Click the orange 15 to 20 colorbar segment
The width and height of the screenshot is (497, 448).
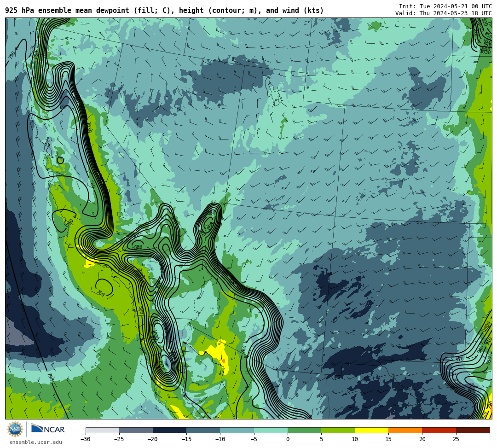pyautogui.click(x=405, y=430)
